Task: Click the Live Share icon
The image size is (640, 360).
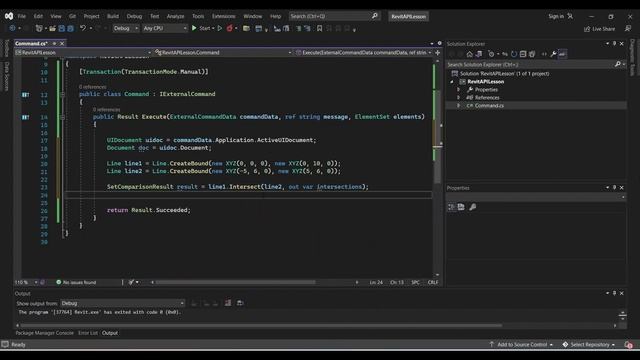Action: 587,29
